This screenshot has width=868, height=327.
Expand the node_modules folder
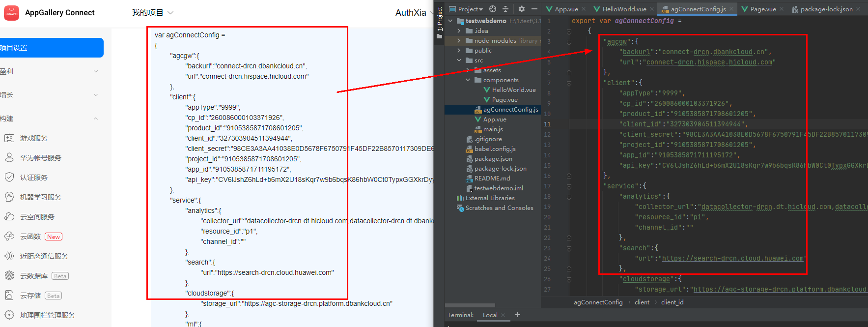(459, 41)
